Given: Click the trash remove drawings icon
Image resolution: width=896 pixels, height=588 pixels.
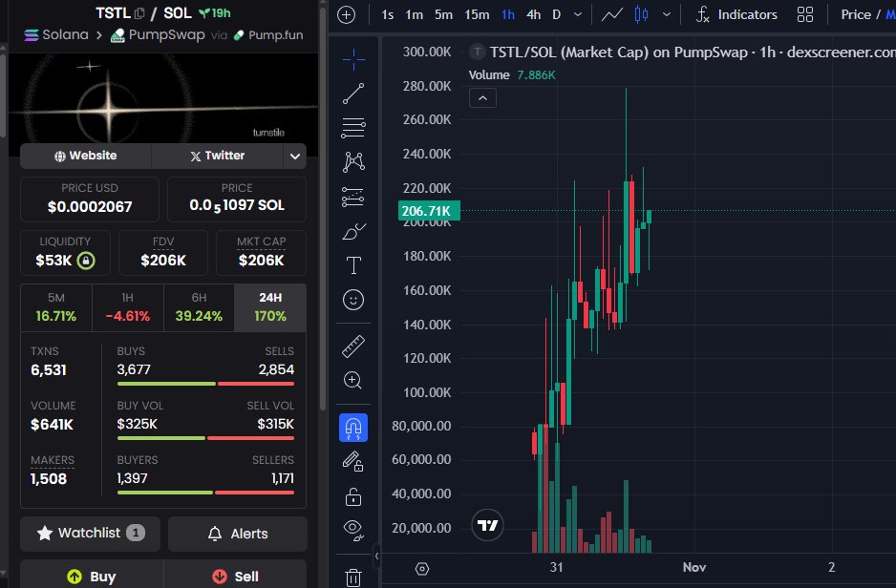Looking at the screenshot, I should [x=353, y=577].
